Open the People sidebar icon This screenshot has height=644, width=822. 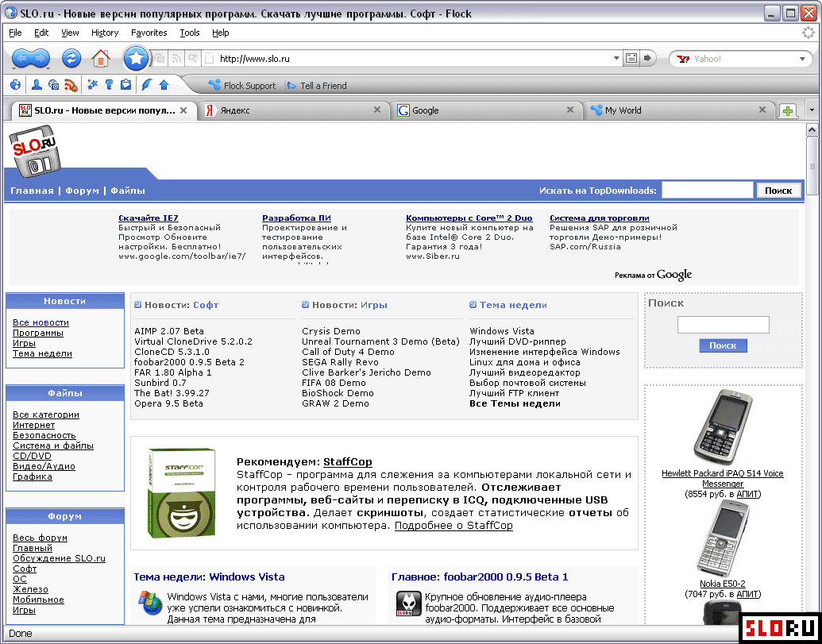click(37, 84)
